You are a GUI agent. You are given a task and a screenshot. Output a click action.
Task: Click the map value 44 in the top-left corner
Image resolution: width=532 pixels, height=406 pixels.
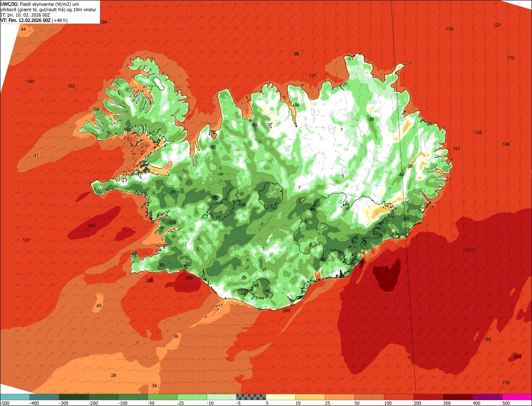click(23, 29)
